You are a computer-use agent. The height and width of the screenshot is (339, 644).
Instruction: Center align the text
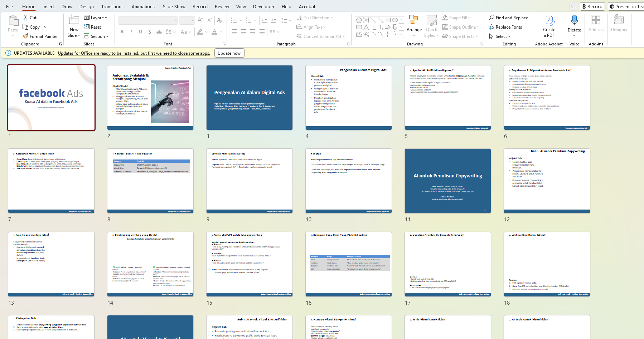[243, 32]
